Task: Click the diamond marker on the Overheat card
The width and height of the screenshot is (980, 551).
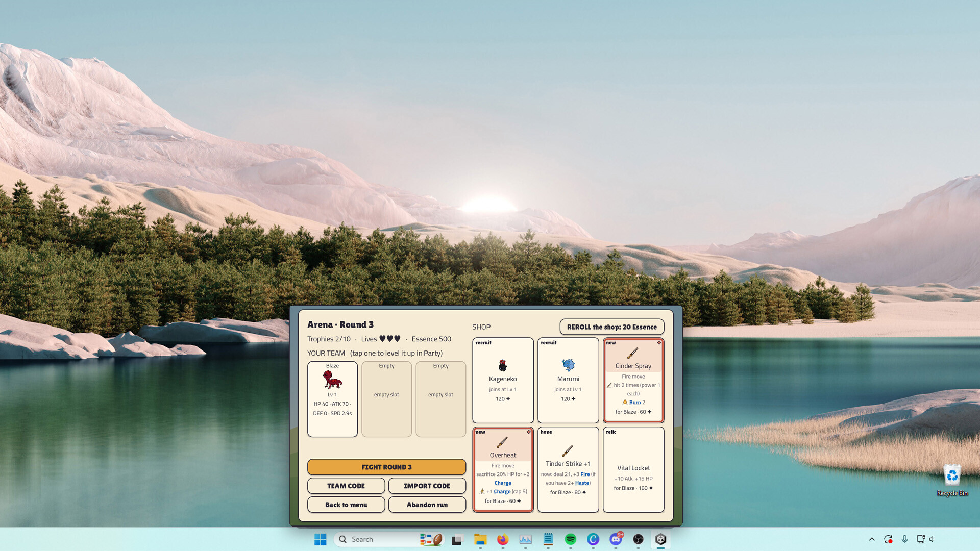Action: click(528, 432)
